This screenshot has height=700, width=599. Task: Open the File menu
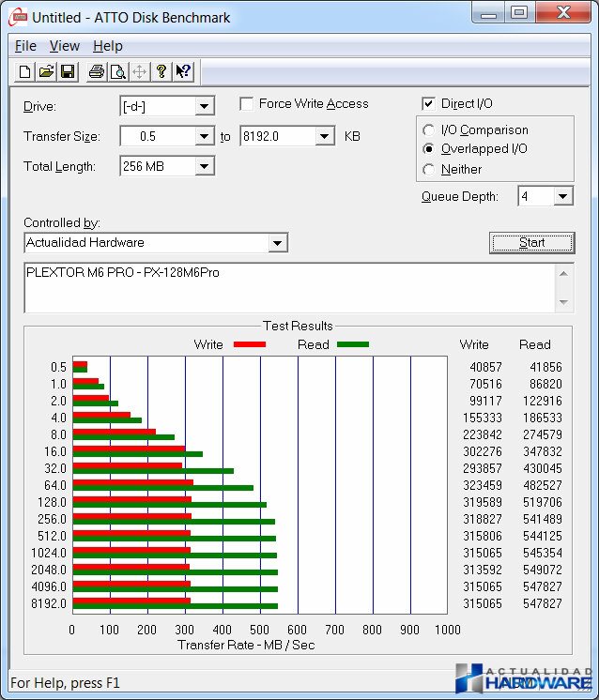point(25,46)
